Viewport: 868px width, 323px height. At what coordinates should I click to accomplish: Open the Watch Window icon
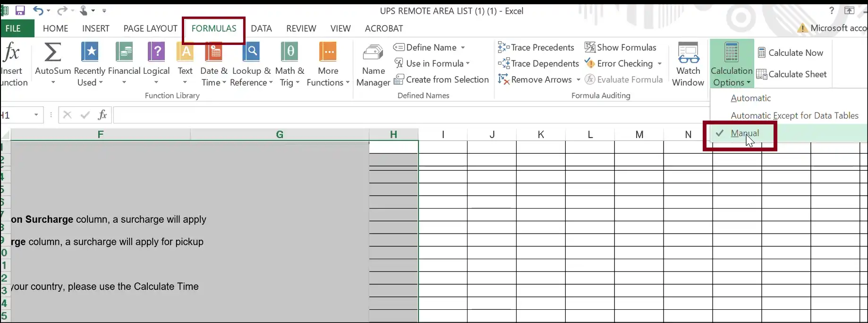pos(688,52)
